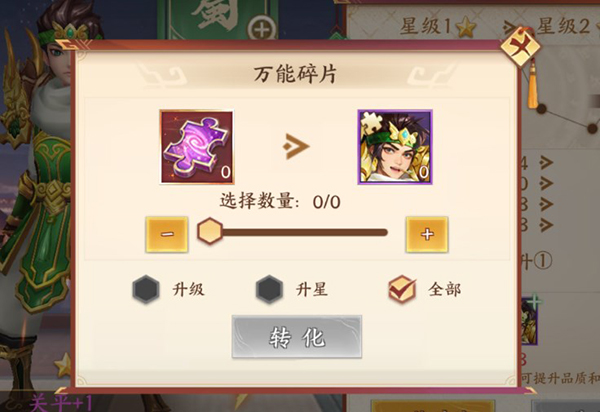Image resolution: width=600 pixels, height=412 pixels.
Task: Click the slider track's right end
Action: click(x=383, y=232)
